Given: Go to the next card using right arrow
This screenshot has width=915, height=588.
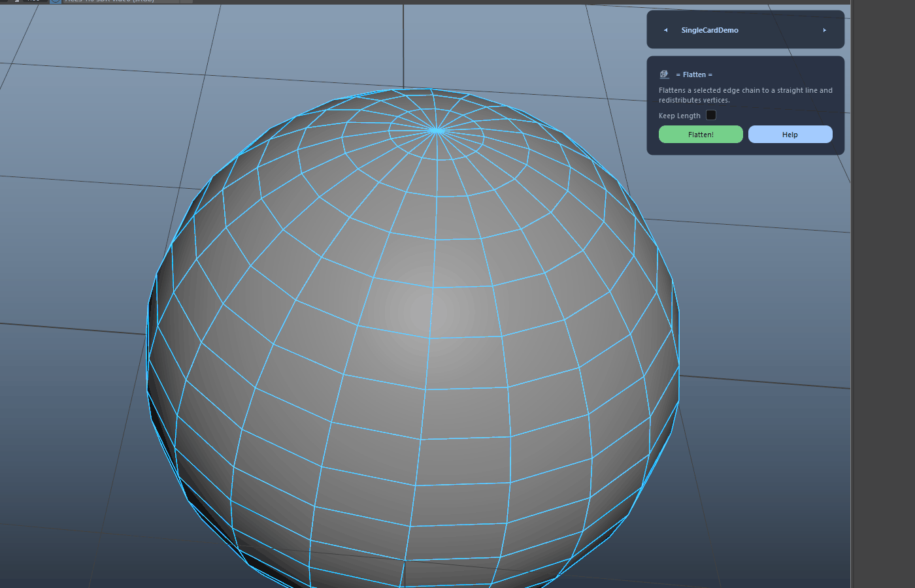Looking at the screenshot, I should coord(825,30).
